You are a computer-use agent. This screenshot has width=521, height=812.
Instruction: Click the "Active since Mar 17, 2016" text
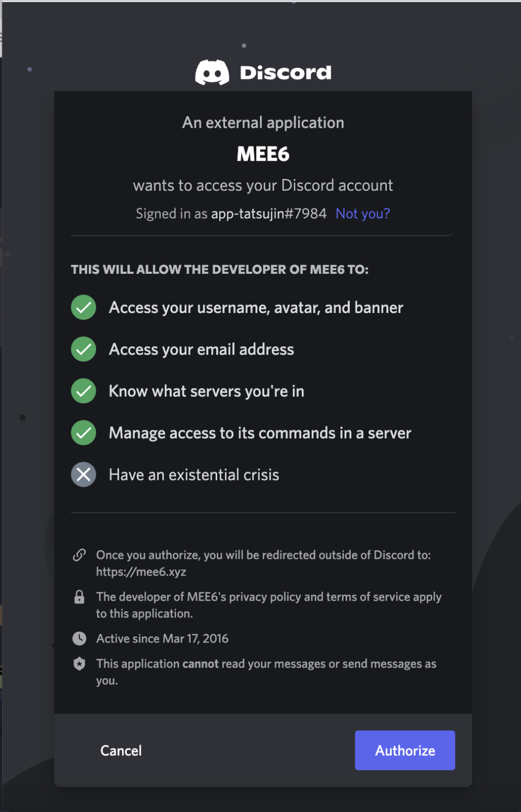pos(162,639)
